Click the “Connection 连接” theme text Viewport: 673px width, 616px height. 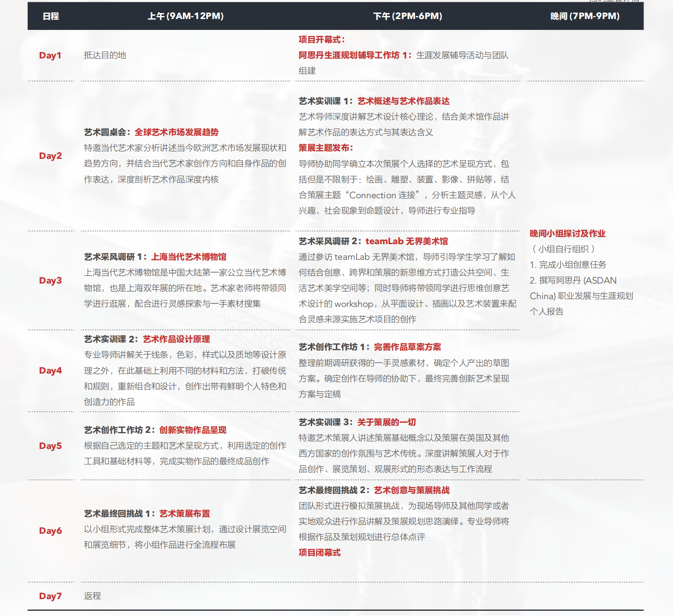(383, 195)
